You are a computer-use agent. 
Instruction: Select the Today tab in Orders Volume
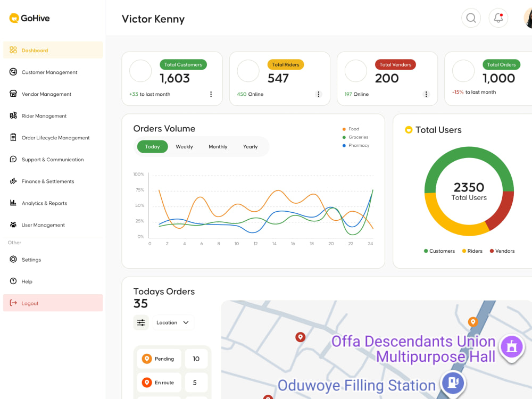point(152,147)
